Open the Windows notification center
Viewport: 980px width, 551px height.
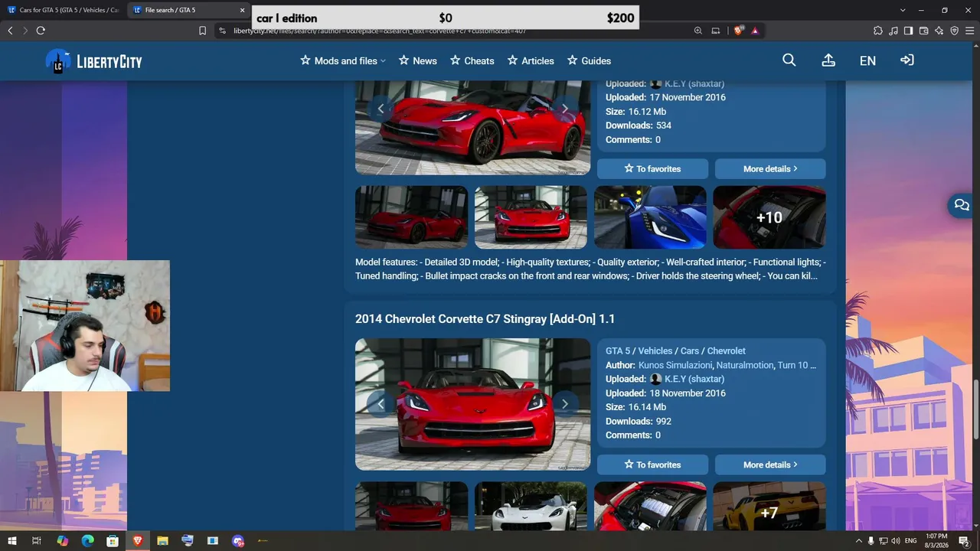click(964, 541)
